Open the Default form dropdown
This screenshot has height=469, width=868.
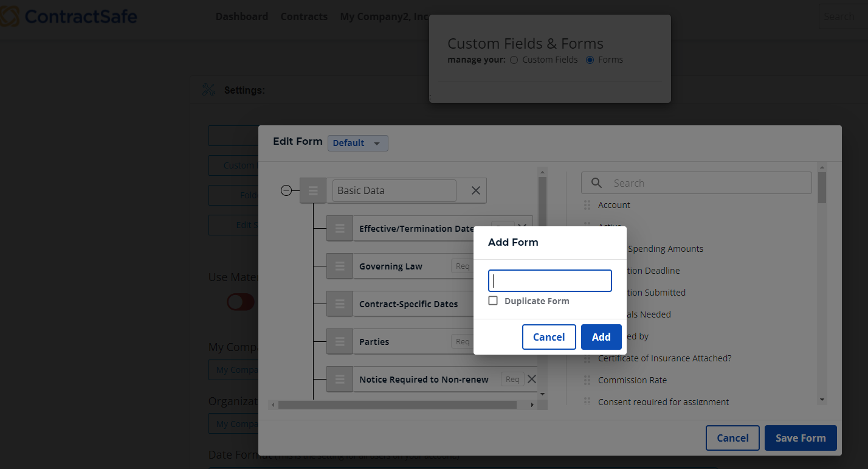click(358, 143)
